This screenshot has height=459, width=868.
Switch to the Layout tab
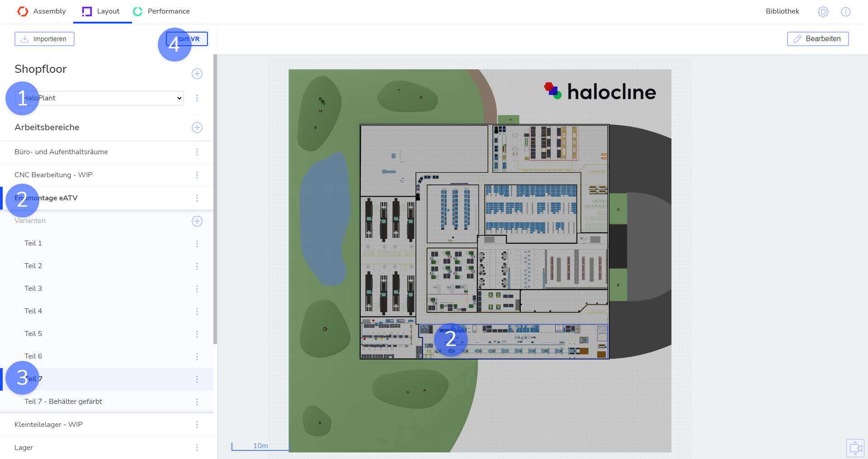(x=101, y=11)
